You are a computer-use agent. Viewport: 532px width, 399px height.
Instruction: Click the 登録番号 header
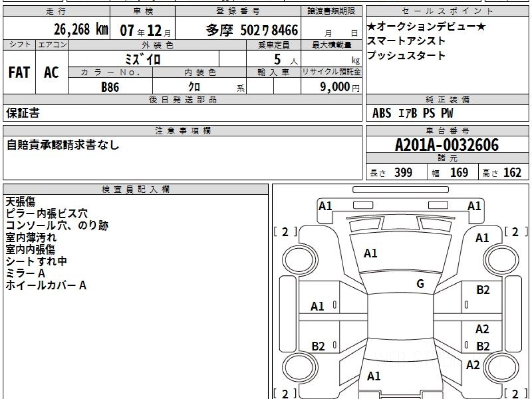(239, 12)
